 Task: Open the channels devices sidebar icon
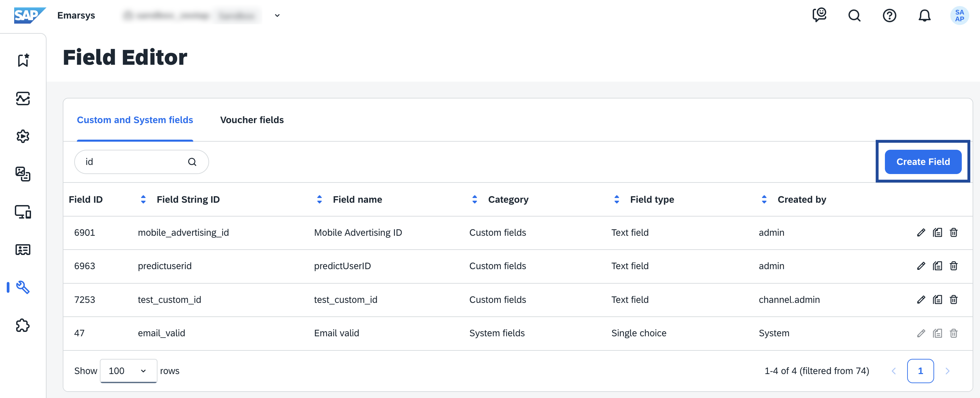[x=23, y=212]
